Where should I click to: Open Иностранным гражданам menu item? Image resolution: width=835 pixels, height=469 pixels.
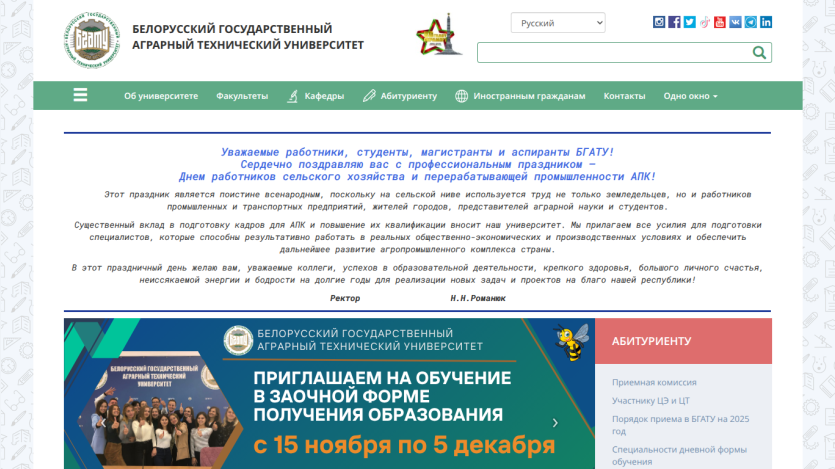point(520,96)
